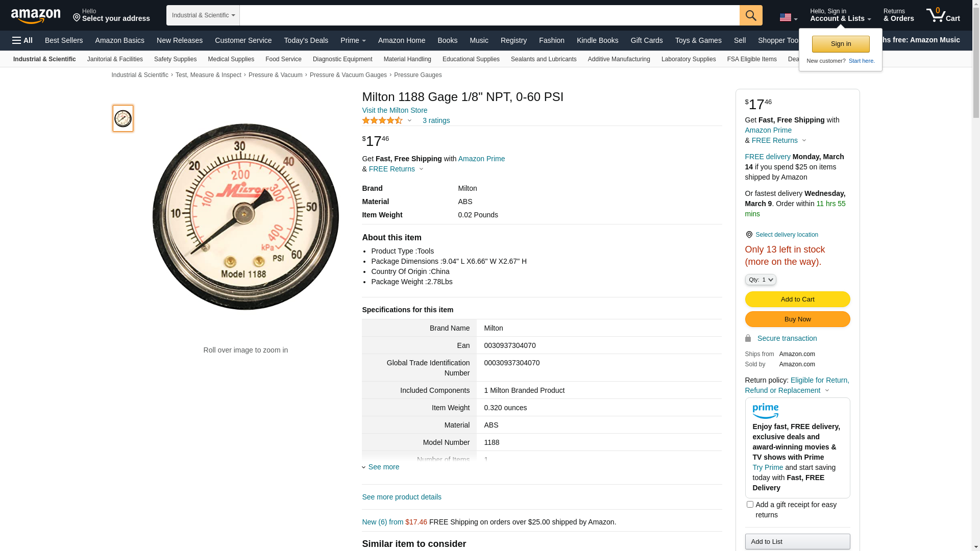The width and height of the screenshot is (980, 551).
Task: Expand See more specifications
Action: (383, 467)
